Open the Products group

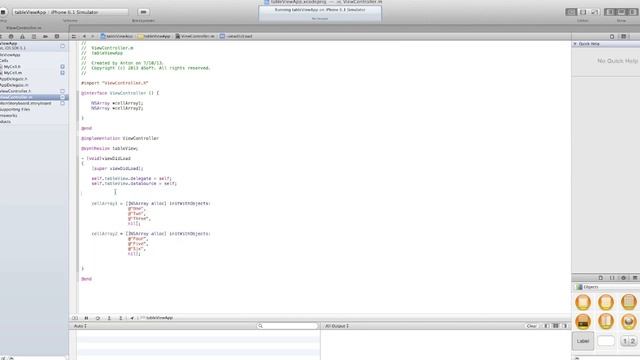pyautogui.click(x=5, y=122)
